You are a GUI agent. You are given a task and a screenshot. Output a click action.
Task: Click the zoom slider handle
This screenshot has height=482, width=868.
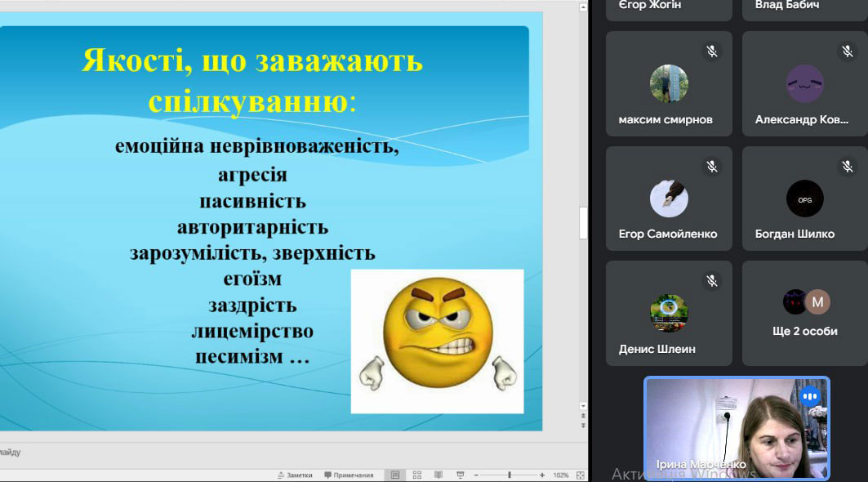point(510,475)
